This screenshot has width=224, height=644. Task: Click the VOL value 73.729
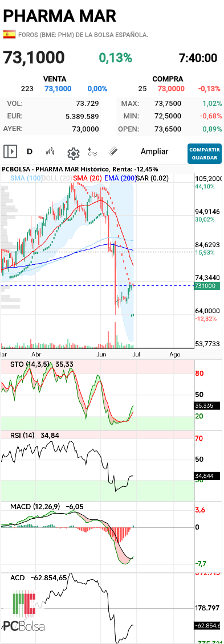[x=87, y=104]
